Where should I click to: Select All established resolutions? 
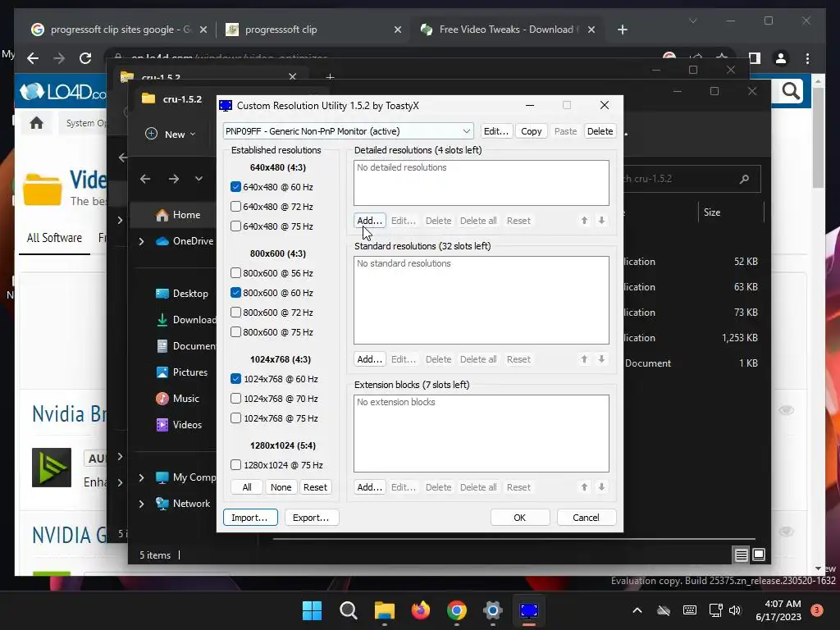(247, 487)
